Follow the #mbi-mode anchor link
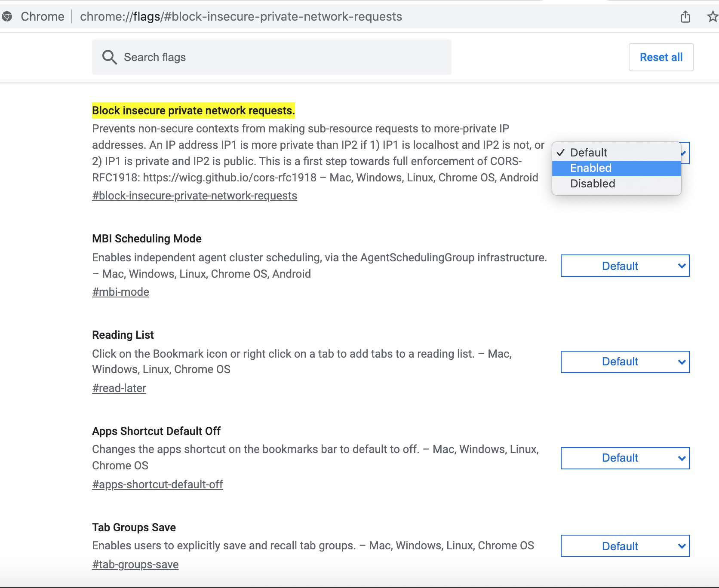 coord(120,292)
